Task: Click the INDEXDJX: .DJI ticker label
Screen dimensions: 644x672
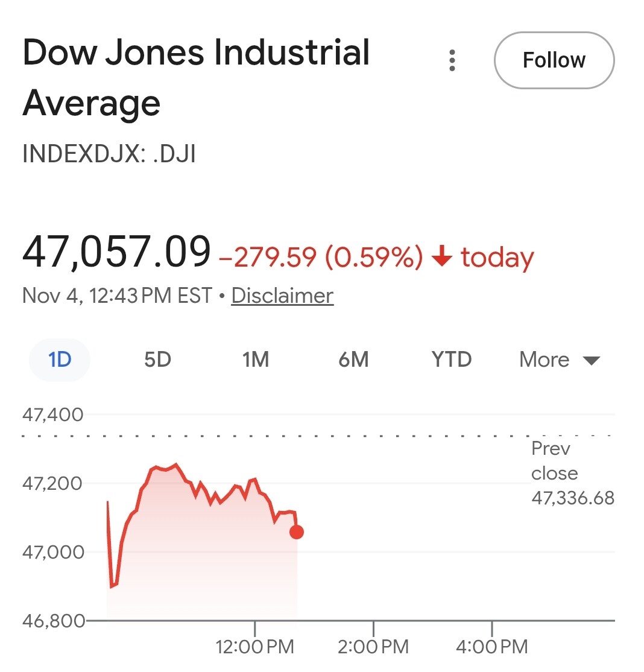Action: [109, 154]
